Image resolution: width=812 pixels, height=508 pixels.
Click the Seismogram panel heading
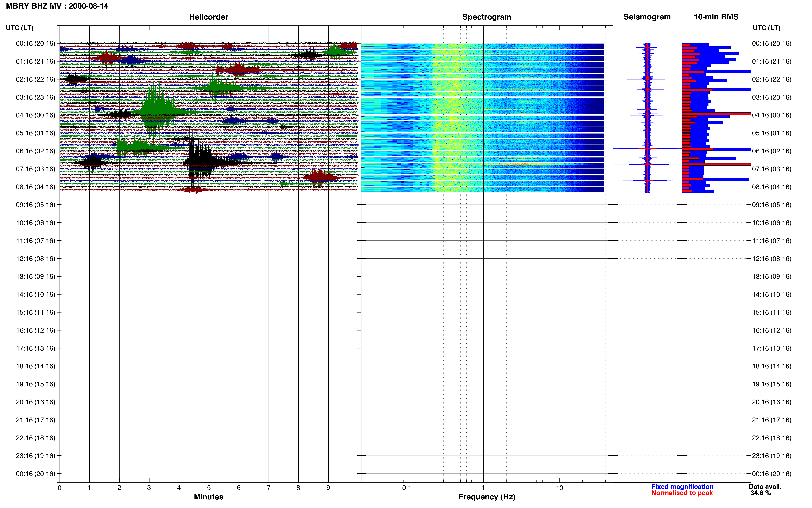[x=647, y=17]
